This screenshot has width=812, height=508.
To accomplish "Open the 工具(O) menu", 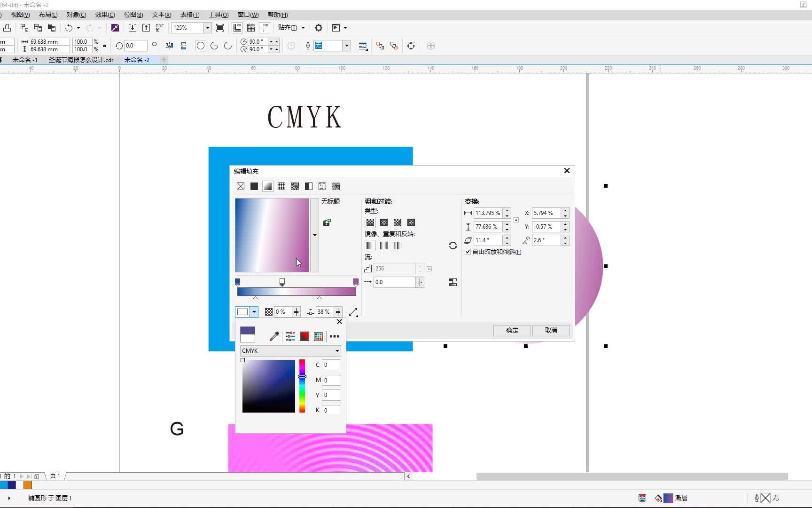I will 219,15.
